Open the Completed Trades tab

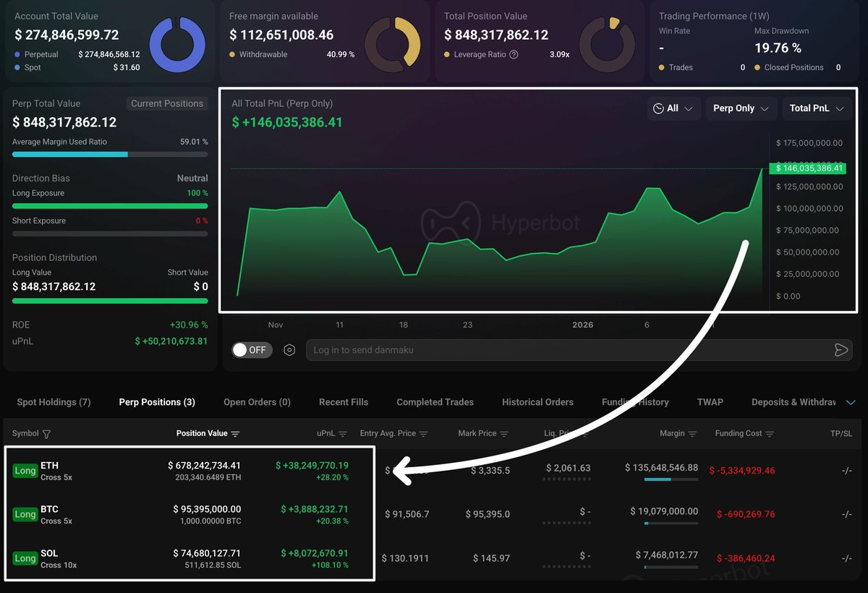click(435, 402)
